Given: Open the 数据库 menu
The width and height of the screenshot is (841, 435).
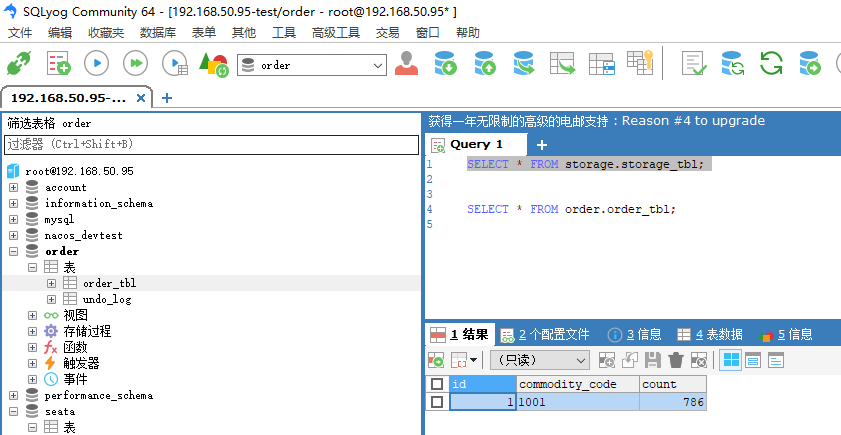Looking at the screenshot, I should [x=158, y=33].
